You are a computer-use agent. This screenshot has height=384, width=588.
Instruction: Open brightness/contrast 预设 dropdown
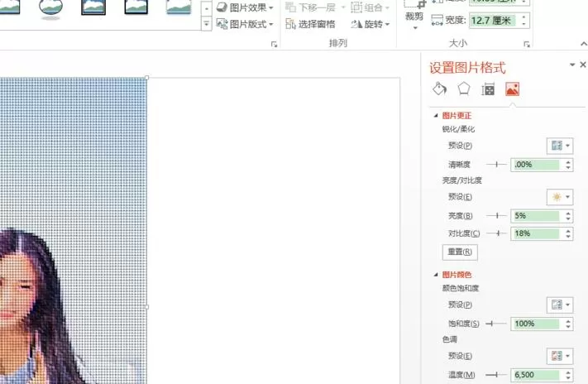560,197
